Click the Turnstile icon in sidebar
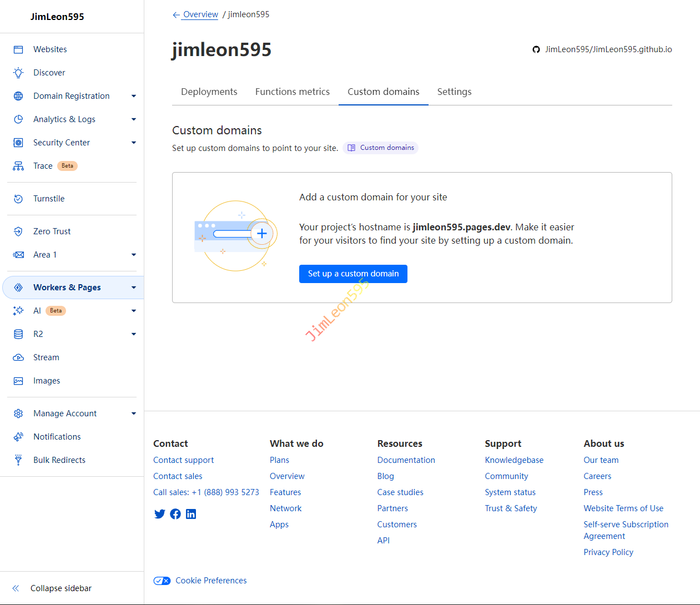 18,199
